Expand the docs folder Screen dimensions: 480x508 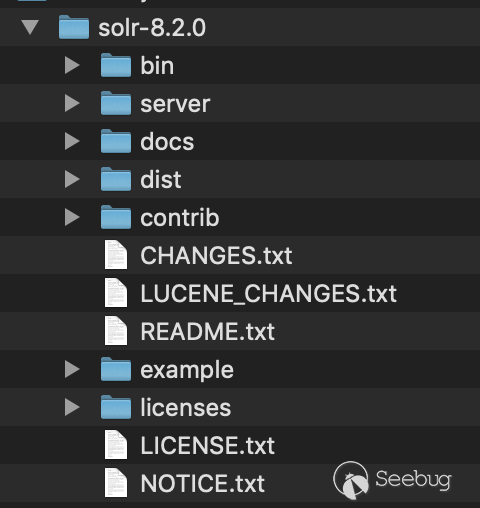tap(72, 141)
